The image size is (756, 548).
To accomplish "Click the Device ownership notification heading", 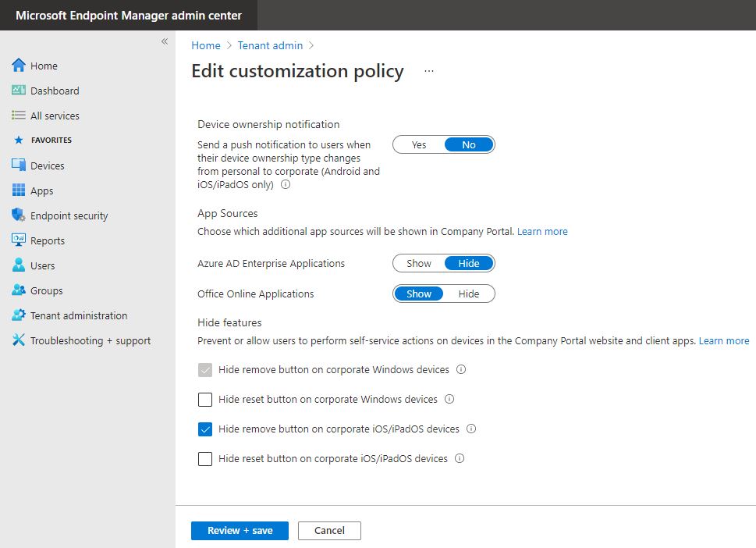I will click(268, 124).
